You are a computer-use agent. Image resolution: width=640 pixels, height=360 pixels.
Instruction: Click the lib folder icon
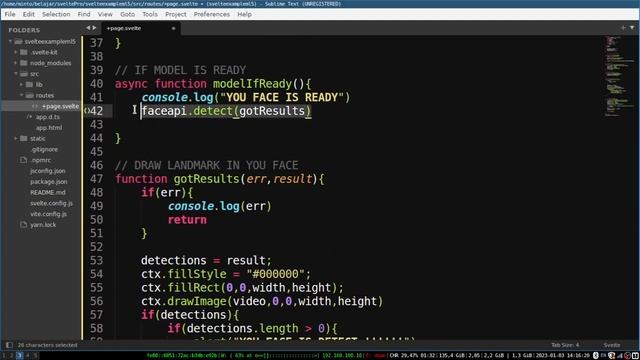[x=29, y=84]
